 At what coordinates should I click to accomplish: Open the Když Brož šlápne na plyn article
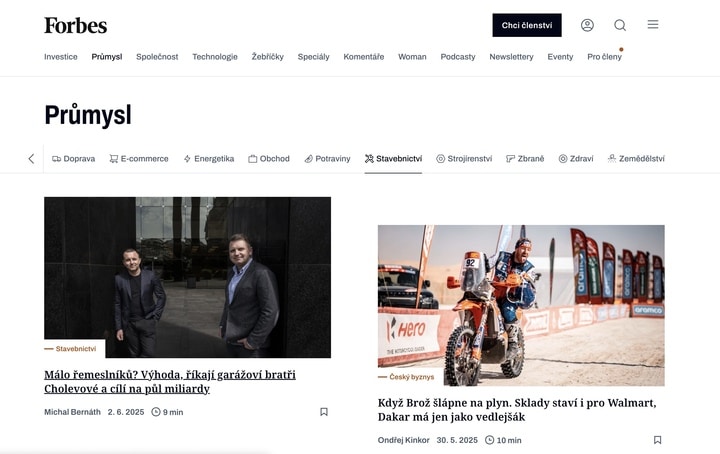517,409
